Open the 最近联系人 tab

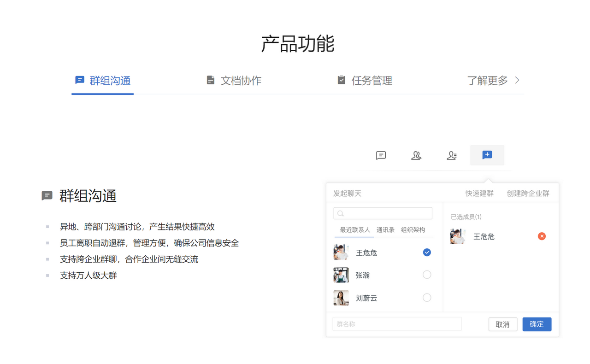click(355, 230)
